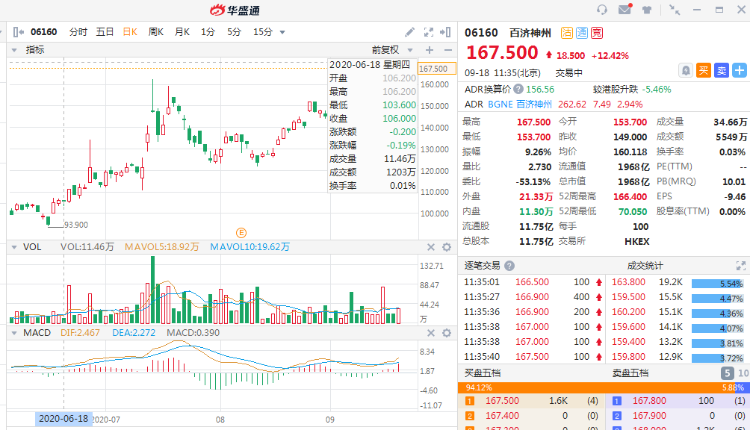The width and height of the screenshot is (750, 430).
Task: Click the 52周最高 value 166.400
Action: (630, 197)
